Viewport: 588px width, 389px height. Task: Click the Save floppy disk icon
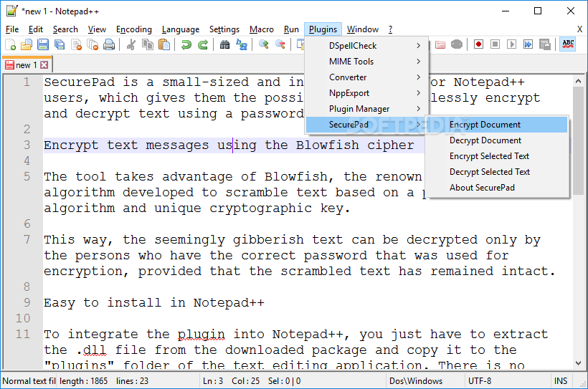tap(43, 44)
